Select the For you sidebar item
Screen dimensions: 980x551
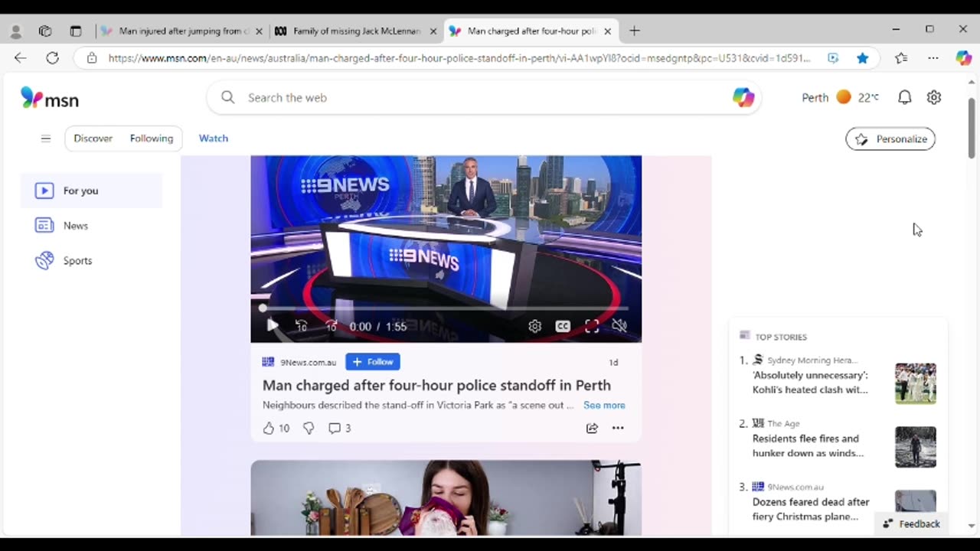92,191
